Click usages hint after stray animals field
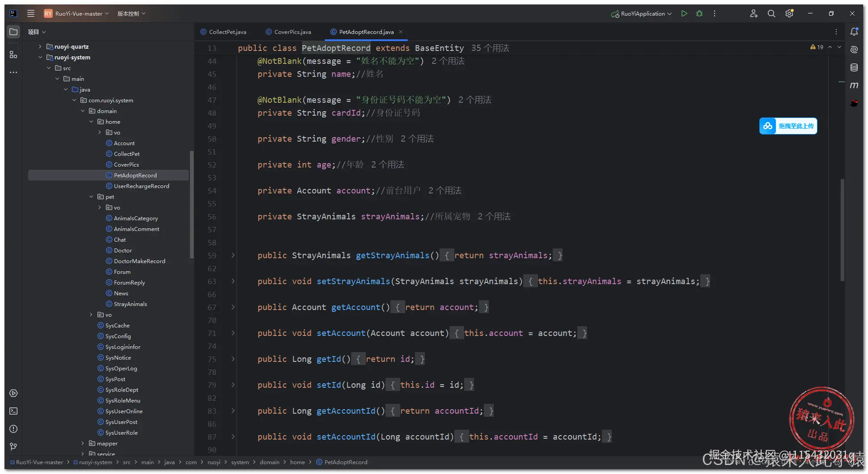 [x=494, y=216]
